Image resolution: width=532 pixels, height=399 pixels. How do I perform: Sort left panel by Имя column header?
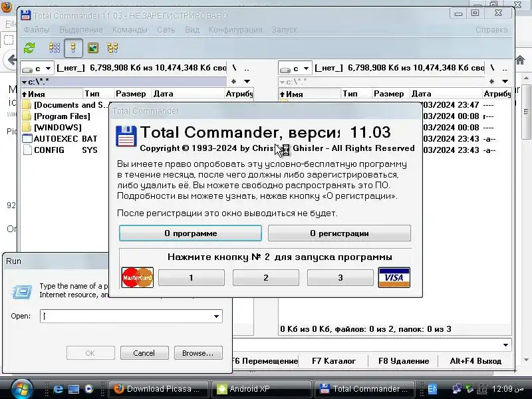[52, 94]
